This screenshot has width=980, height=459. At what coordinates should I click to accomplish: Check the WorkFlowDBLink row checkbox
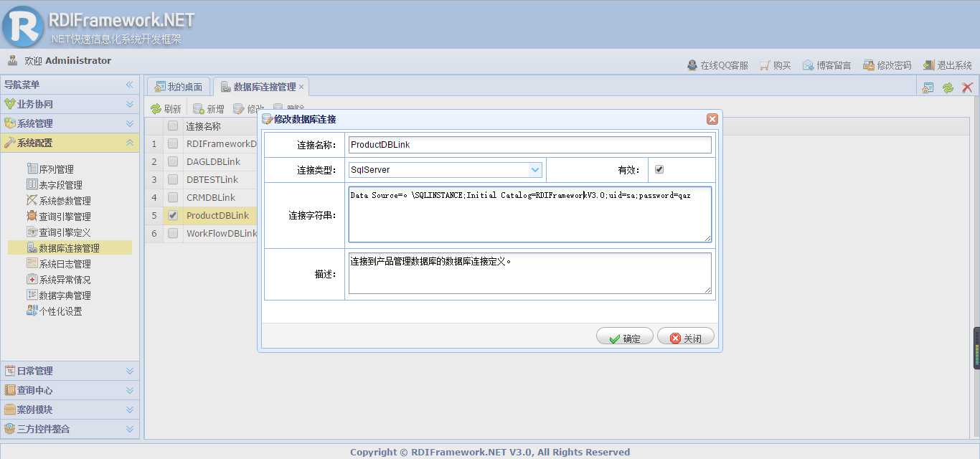click(173, 233)
